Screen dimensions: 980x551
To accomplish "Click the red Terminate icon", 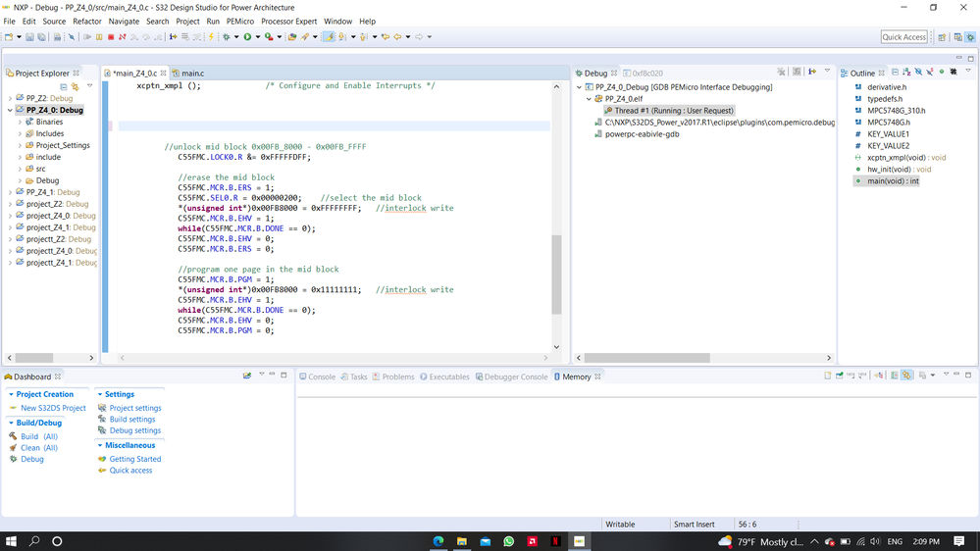I will (x=111, y=37).
